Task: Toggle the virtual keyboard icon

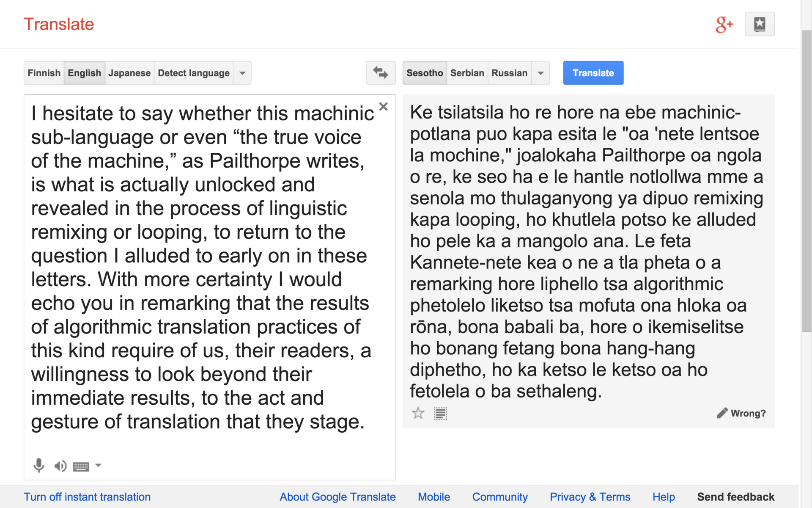Action: point(81,467)
